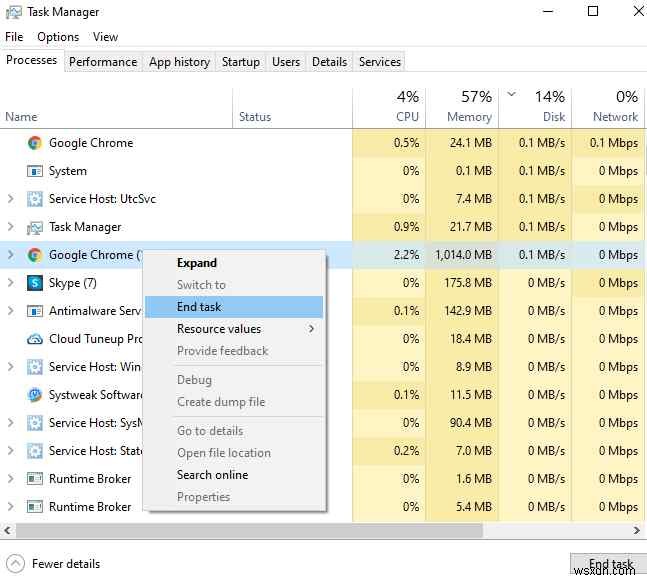
Task: Click the Service Host: Win gear icon
Action: coord(35,367)
